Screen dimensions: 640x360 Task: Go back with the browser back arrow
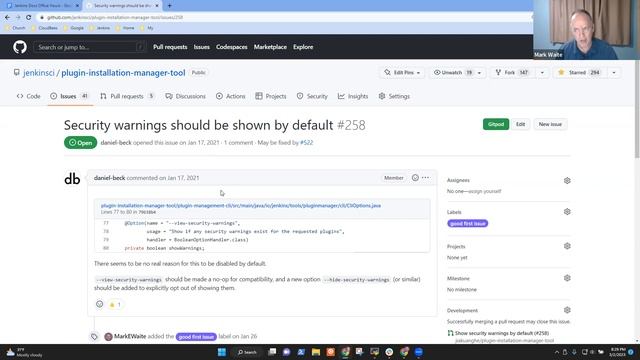7,18
